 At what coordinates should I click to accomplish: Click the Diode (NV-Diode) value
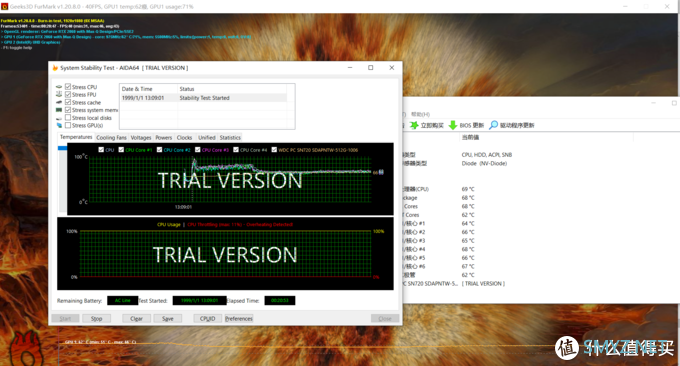pyautogui.click(x=484, y=163)
